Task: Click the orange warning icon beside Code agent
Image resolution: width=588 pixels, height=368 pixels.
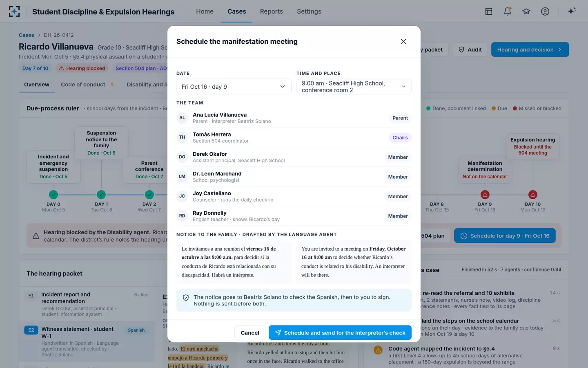Action: pos(378,350)
